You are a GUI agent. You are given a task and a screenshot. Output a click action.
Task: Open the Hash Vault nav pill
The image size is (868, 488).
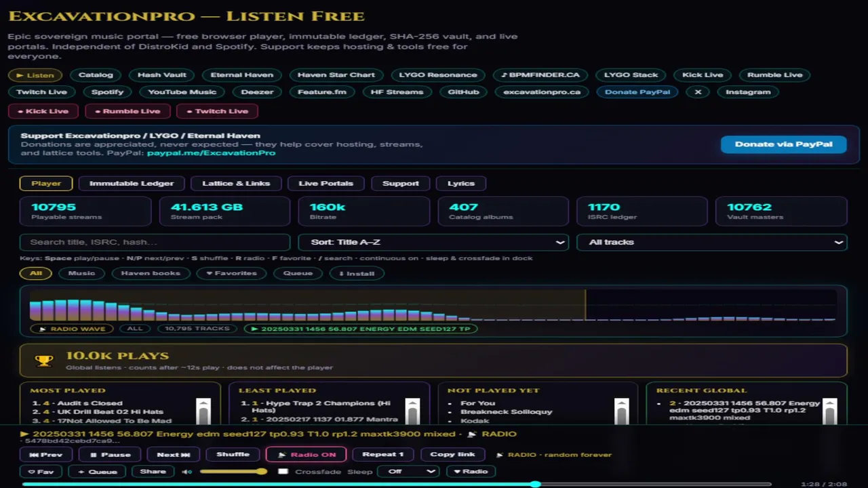pyautogui.click(x=161, y=75)
